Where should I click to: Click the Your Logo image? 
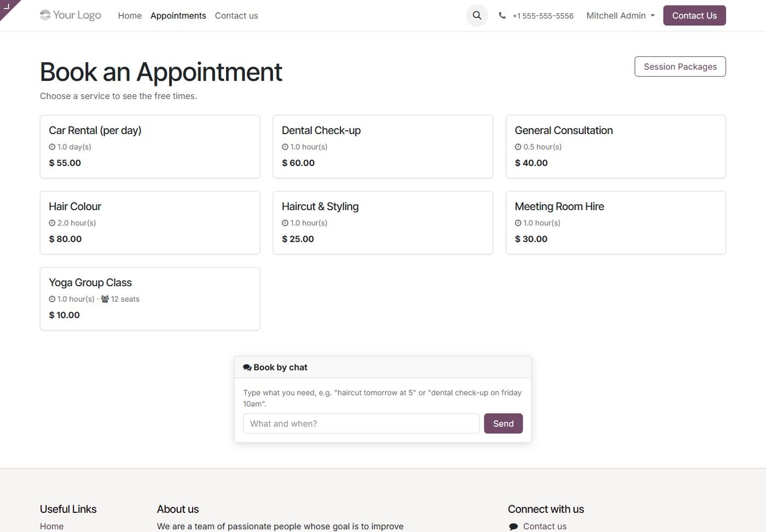(71, 15)
